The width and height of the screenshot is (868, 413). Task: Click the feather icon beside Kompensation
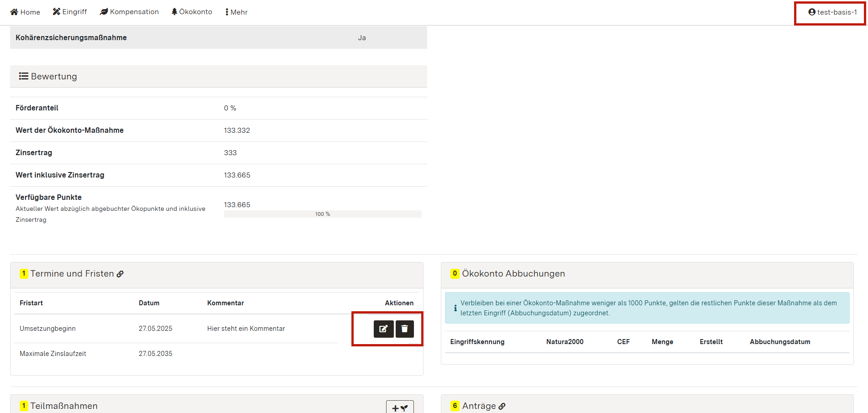(x=103, y=11)
